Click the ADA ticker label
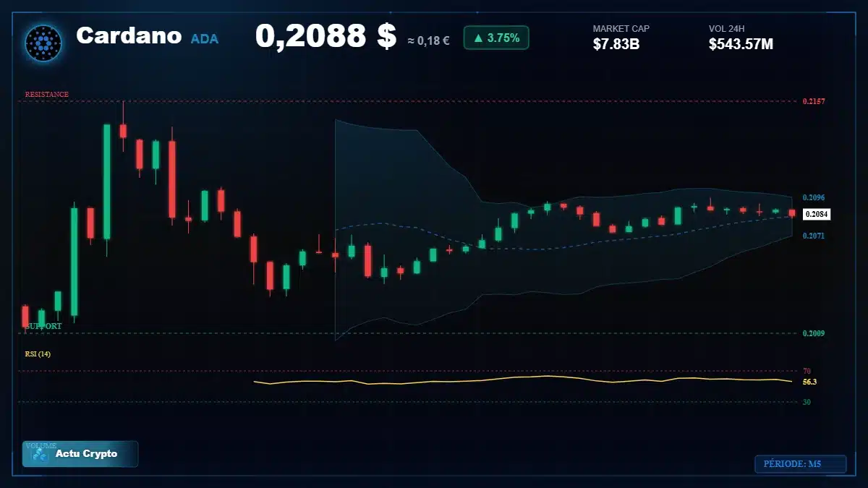Viewport: 868px width, 488px height. [205, 39]
